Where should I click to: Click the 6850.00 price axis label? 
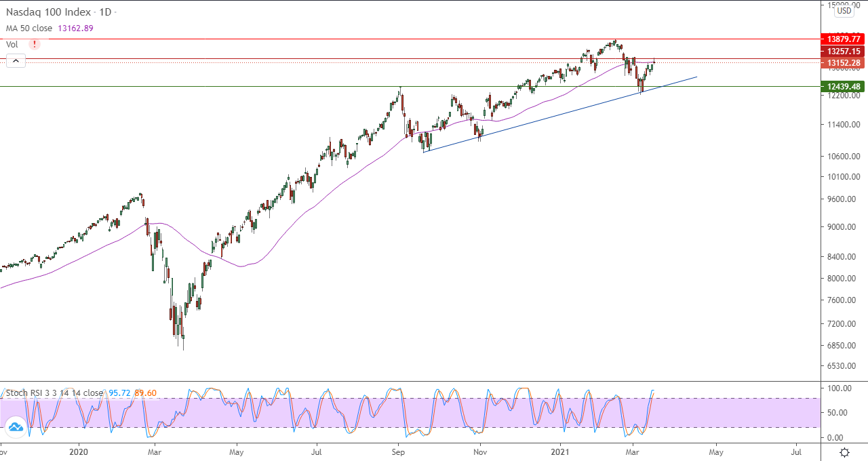coord(841,346)
